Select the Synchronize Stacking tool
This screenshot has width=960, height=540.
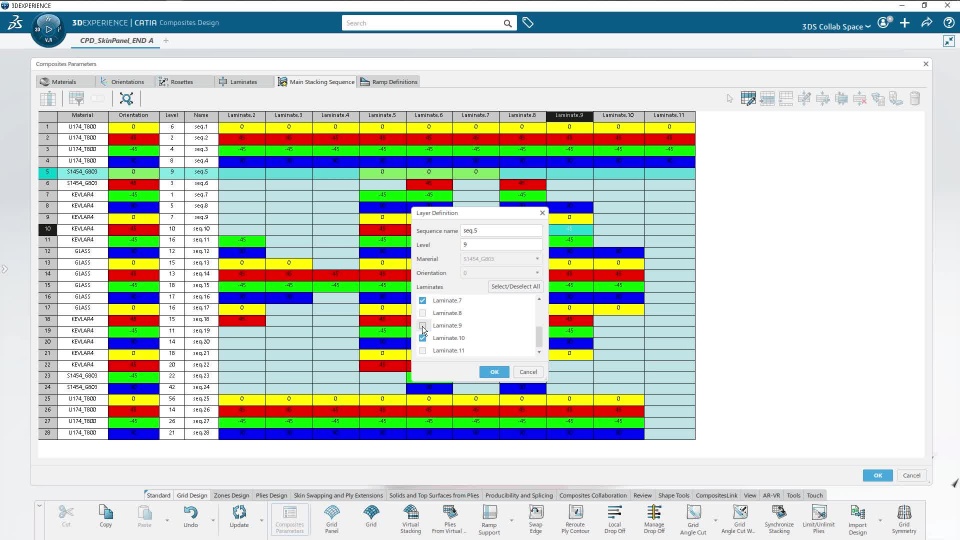pos(779,519)
